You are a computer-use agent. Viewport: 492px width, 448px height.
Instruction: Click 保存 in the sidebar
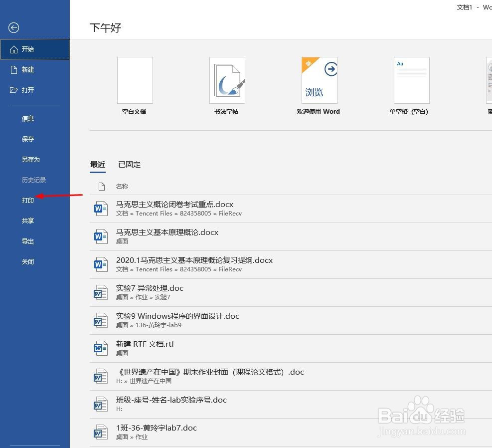(x=35, y=139)
